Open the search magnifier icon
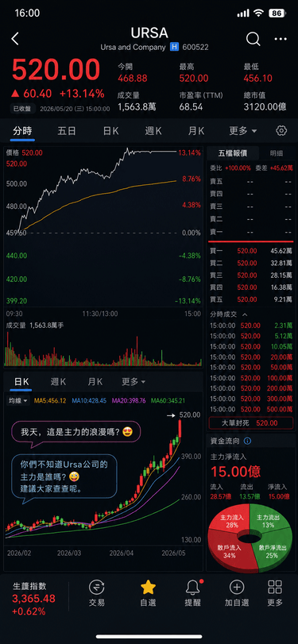Screen dimensions: 298x644 tap(253, 39)
